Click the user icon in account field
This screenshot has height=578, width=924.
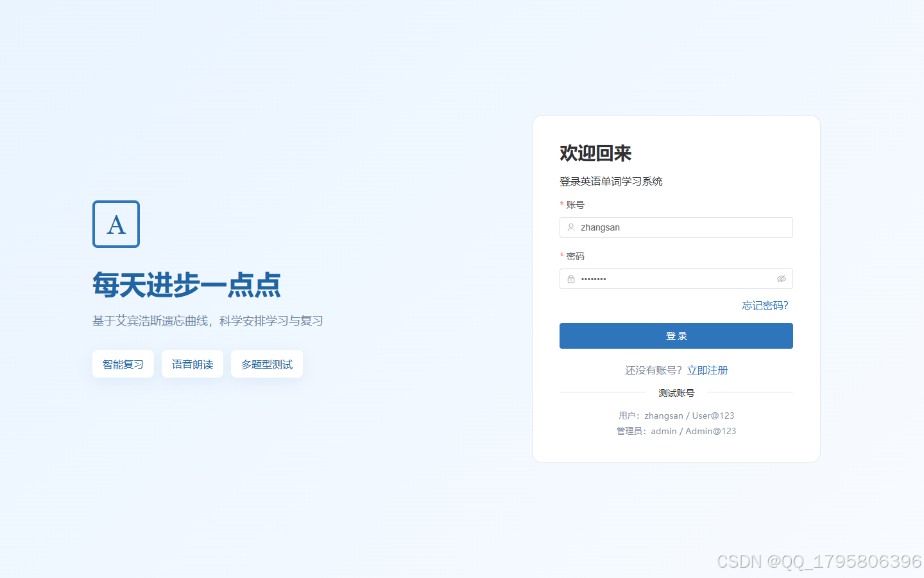pyautogui.click(x=571, y=227)
